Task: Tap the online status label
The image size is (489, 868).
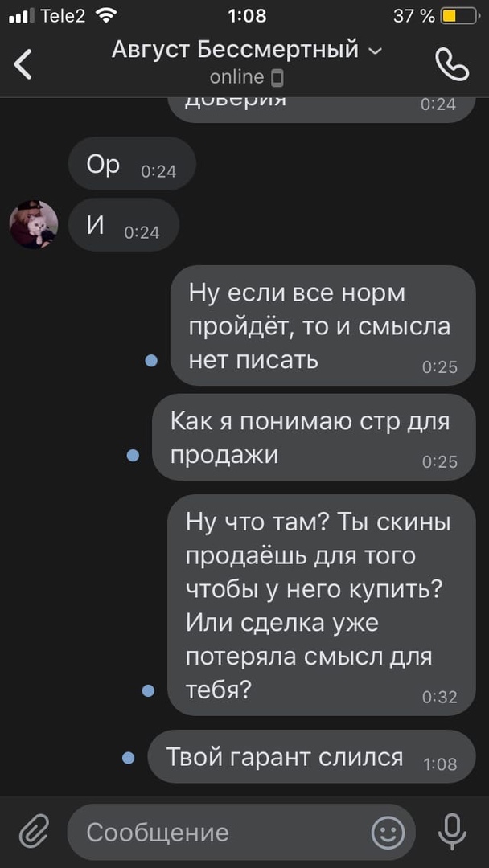Action: pos(236,77)
